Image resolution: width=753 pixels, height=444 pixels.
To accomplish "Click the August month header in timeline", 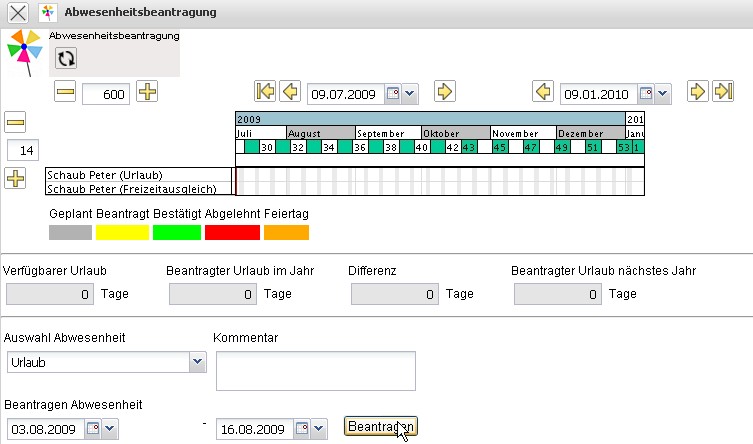I will tap(321, 133).
